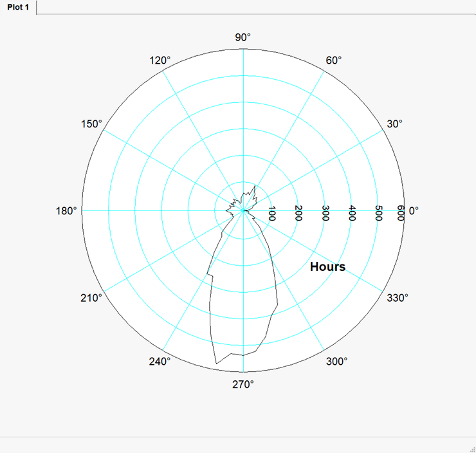Image resolution: width=476 pixels, height=453 pixels.
Task: Click the polar plot center origin
Action: click(243, 210)
